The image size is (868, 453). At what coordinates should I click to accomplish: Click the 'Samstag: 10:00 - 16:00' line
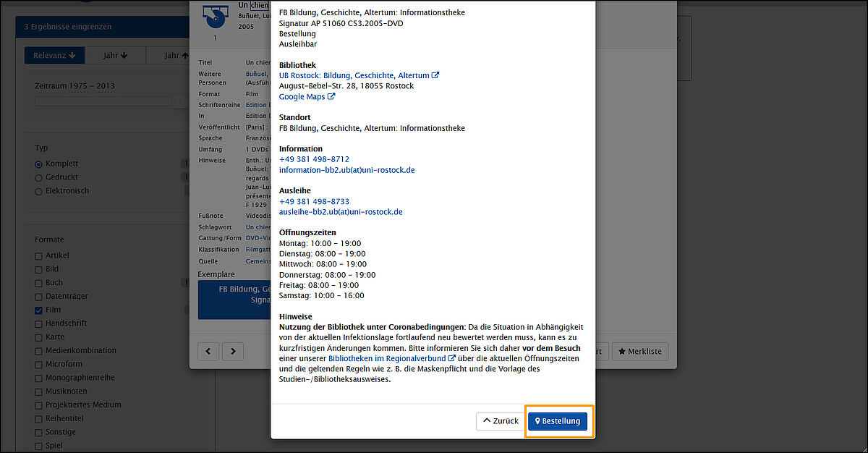[x=322, y=296]
